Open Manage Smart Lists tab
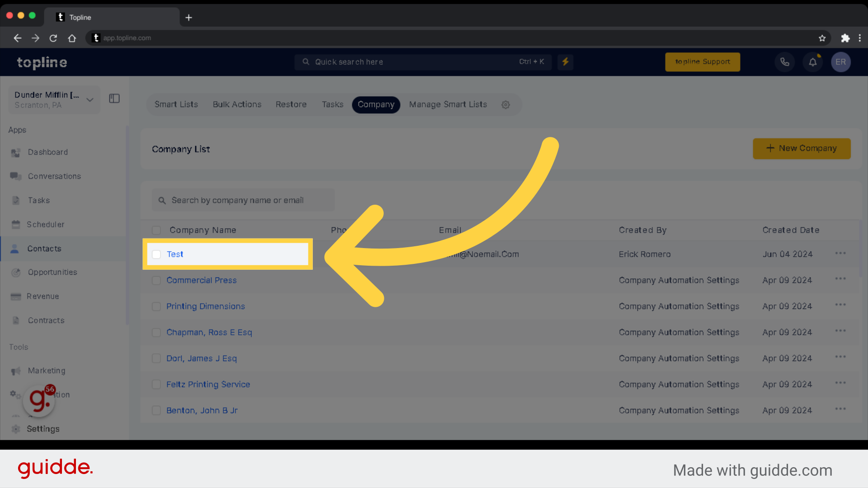The width and height of the screenshot is (868, 488). (448, 105)
